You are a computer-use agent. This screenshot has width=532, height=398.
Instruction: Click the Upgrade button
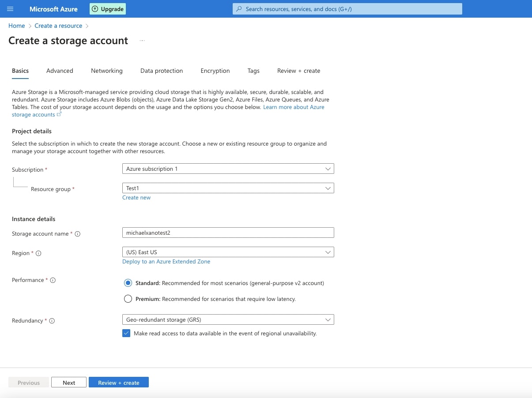108,9
